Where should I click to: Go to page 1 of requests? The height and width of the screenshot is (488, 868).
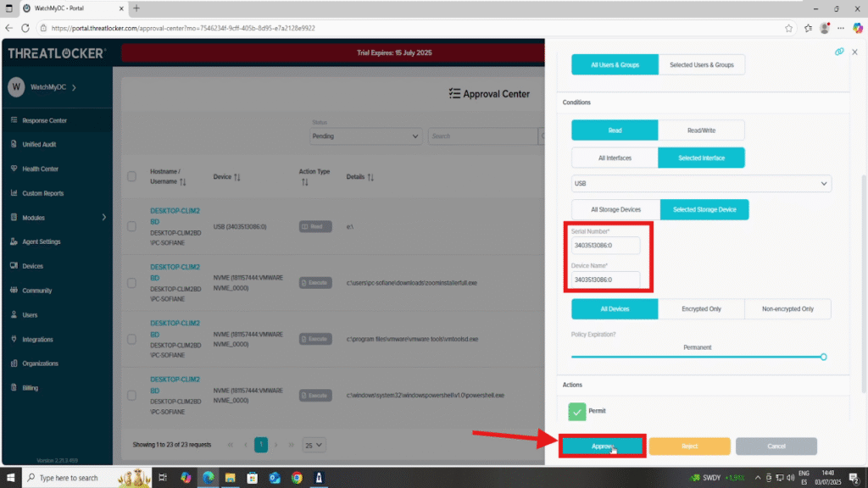tap(261, 445)
